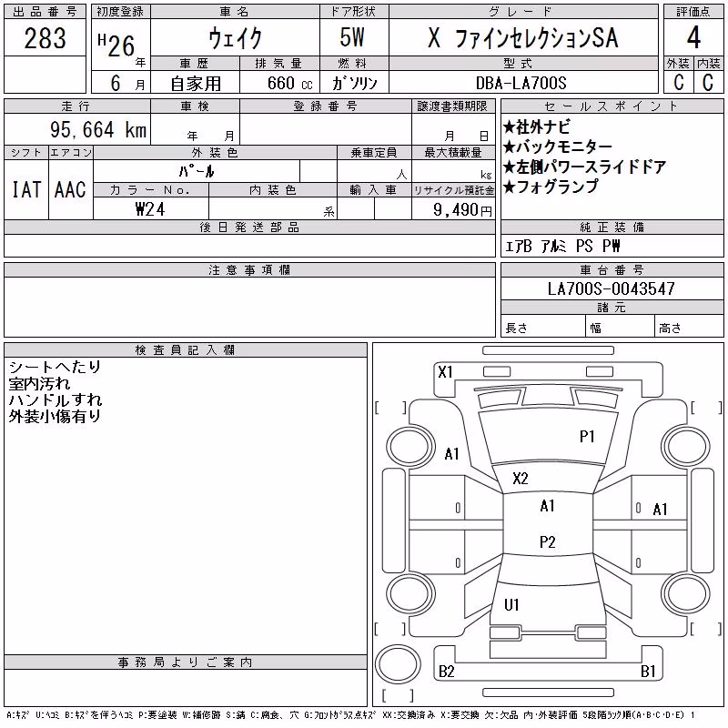Image resolution: width=728 pixels, height=728 pixels.
Task: Click air conditioner value AAC
Action: 70,189
